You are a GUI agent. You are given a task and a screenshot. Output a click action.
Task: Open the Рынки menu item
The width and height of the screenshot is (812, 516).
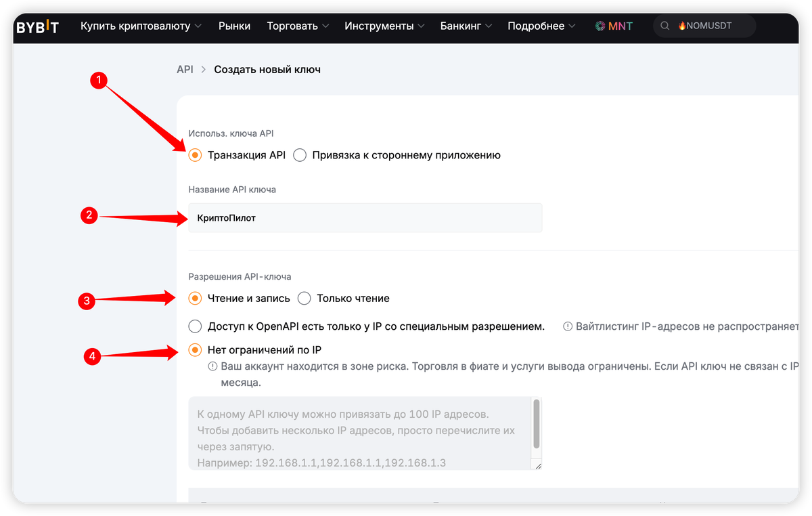pos(234,26)
